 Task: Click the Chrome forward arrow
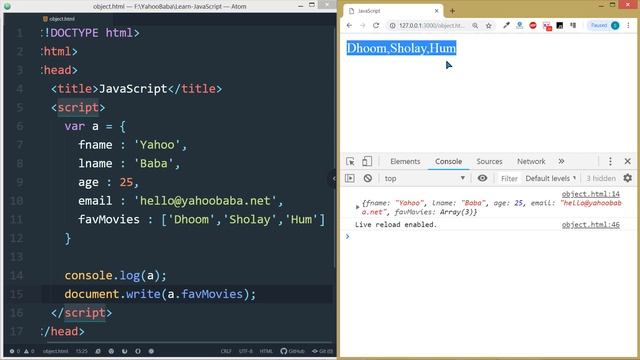(x=362, y=25)
